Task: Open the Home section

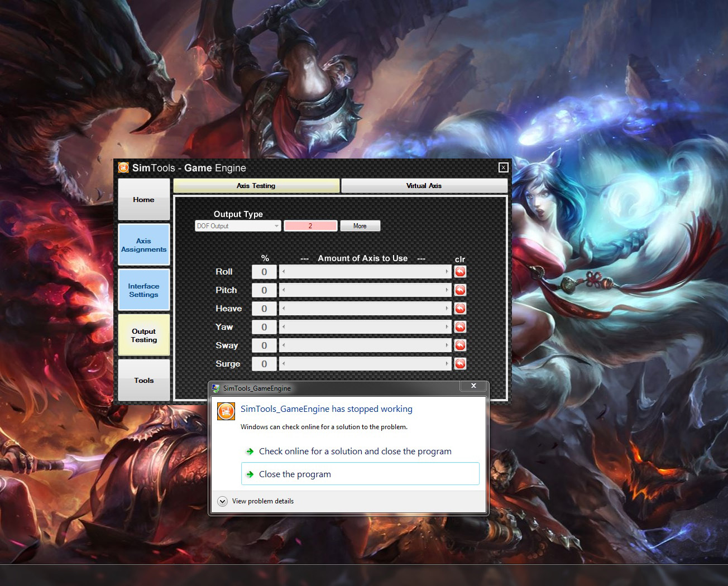Action: click(143, 199)
